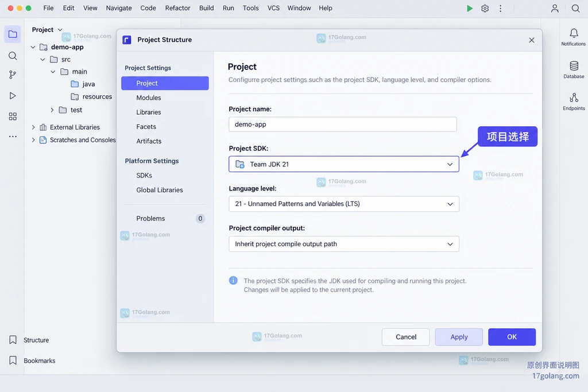The height and width of the screenshot is (392, 588).
Task: Collapse the demo-app tree node
Action: (x=33, y=47)
